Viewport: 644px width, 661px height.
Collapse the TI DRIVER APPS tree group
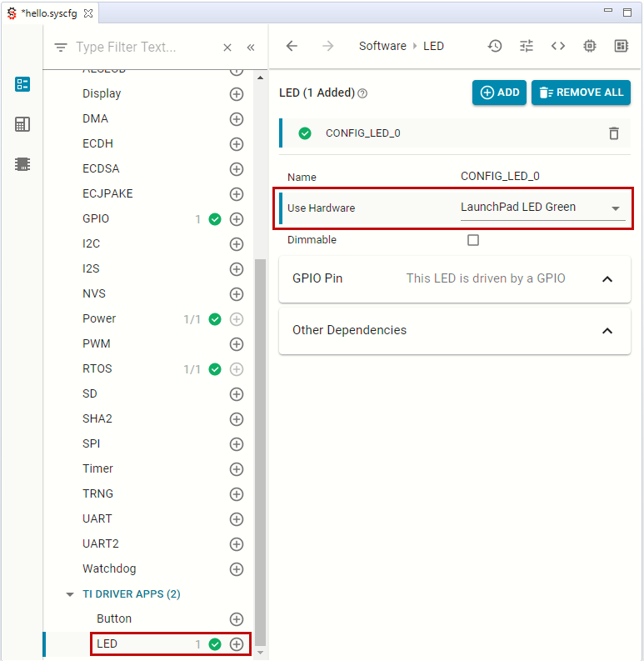click(70, 594)
